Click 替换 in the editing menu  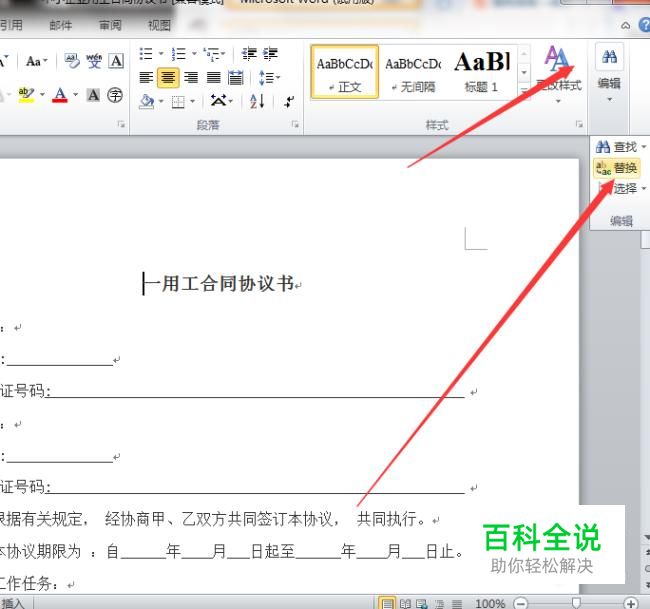(x=617, y=168)
